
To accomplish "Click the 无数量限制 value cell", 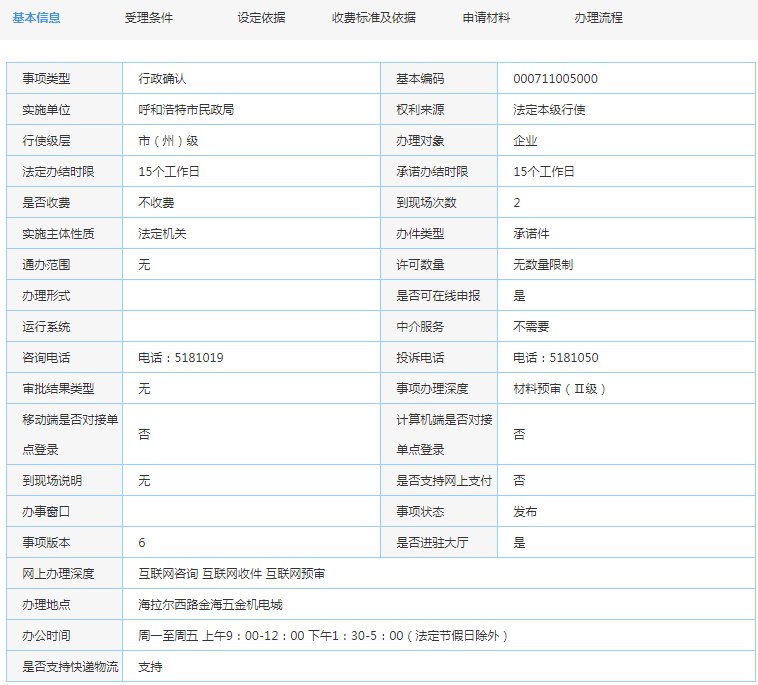I will (543, 265).
